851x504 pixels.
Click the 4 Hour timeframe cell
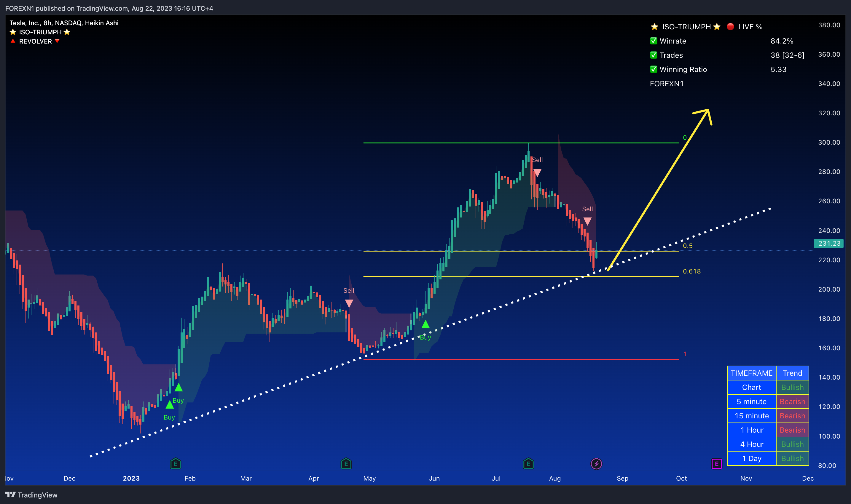click(x=751, y=444)
